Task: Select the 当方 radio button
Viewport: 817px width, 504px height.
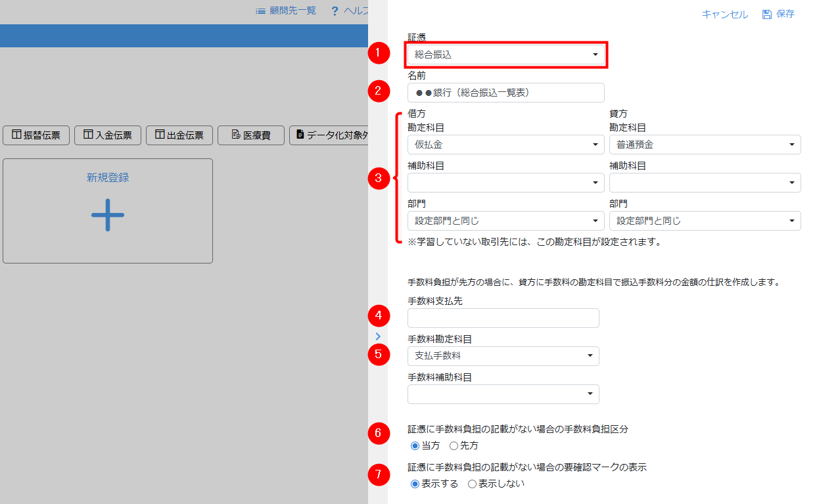Action: (415, 446)
